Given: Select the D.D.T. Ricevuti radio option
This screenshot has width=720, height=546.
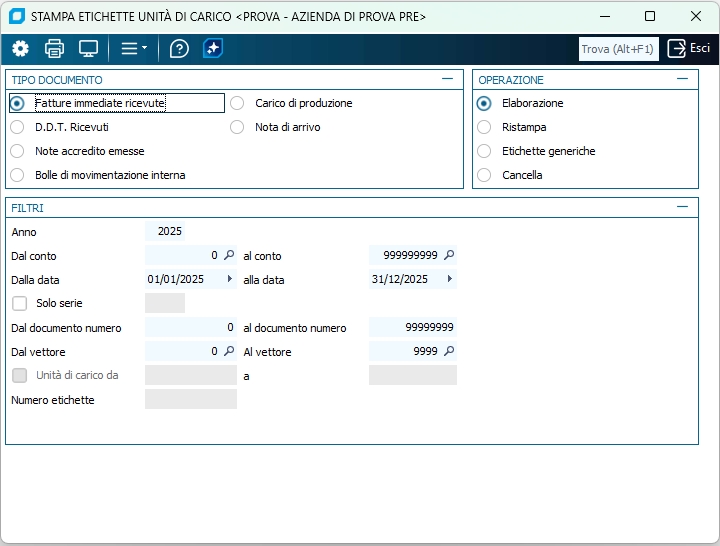Looking at the screenshot, I should click(17, 127).
